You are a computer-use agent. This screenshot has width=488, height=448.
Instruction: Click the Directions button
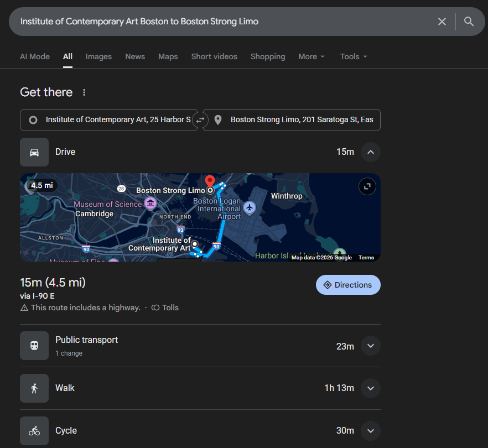pos(348,285)
